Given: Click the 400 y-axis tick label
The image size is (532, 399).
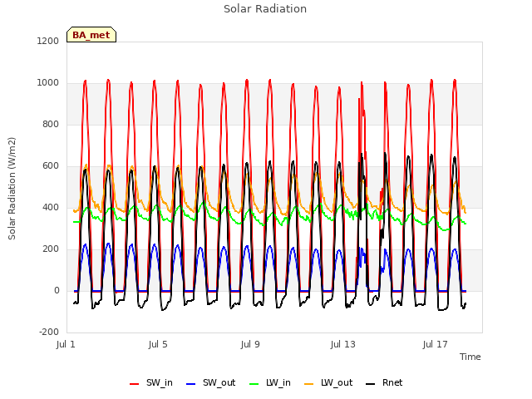Looking at the screenshot, I should point(51,207).
